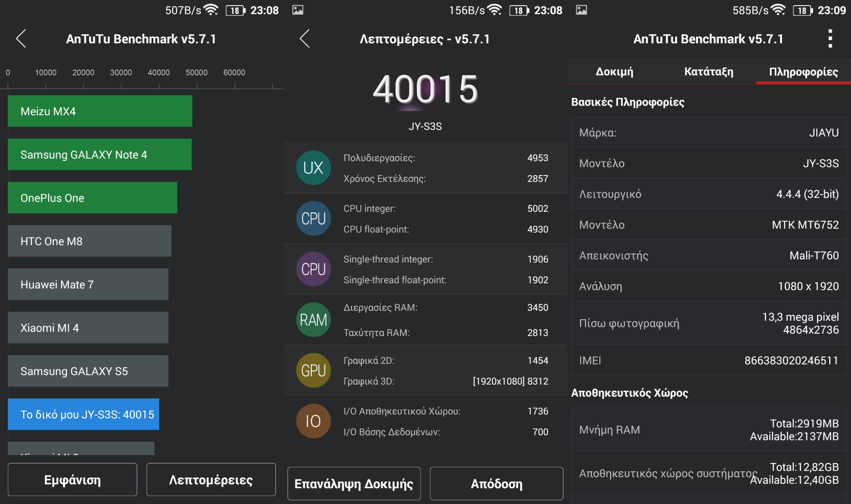
Task: Tap the I/O Αποθηκευτικού Χώρου row
Action: pos(446,411)
